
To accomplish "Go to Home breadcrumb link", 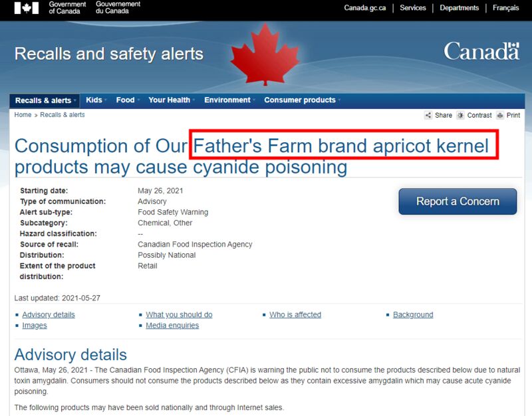I will coord(23,114).
